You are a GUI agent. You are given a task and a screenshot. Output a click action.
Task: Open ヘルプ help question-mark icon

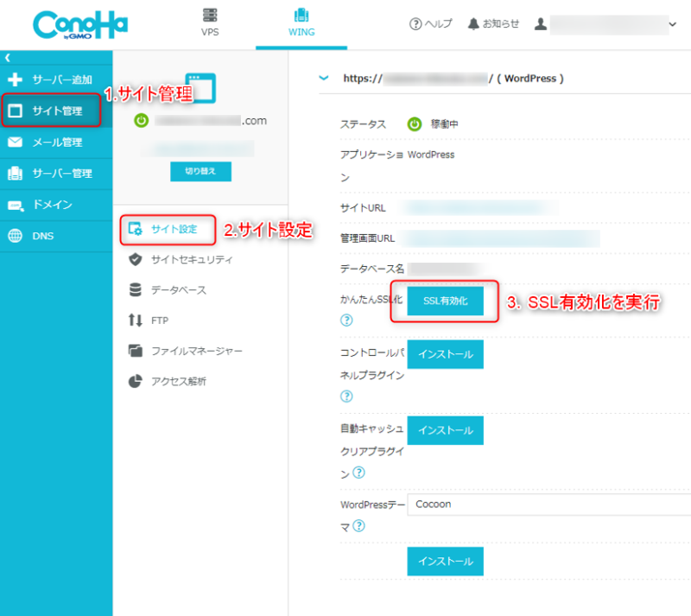tap(415, 24)
